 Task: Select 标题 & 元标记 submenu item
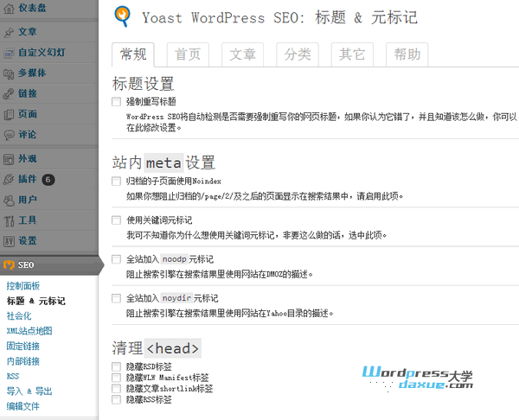pos(36,302)
